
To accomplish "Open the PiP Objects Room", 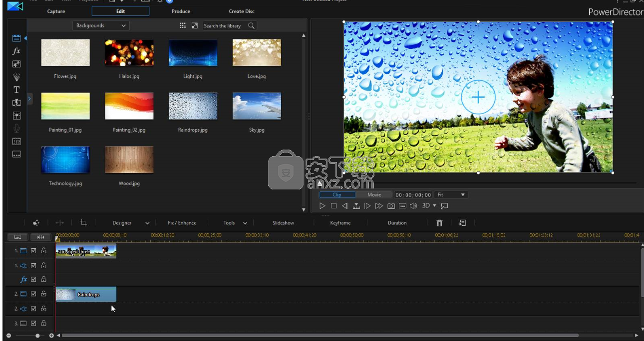I will [16, 64].
